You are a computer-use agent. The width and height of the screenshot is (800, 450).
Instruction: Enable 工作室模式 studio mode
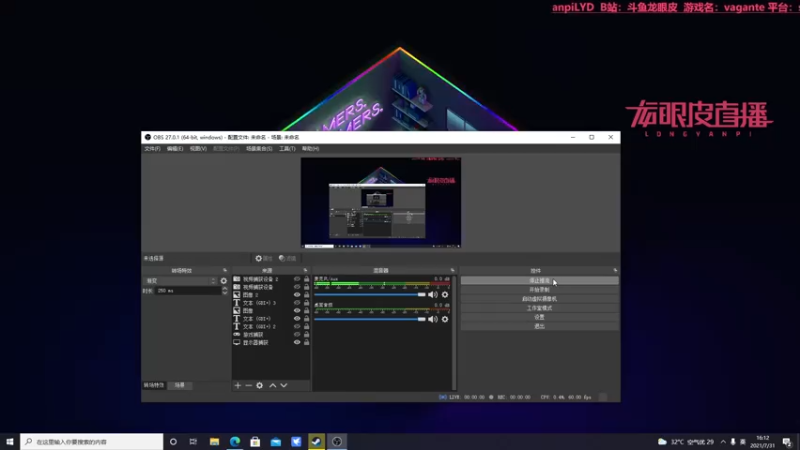[539, 308]
